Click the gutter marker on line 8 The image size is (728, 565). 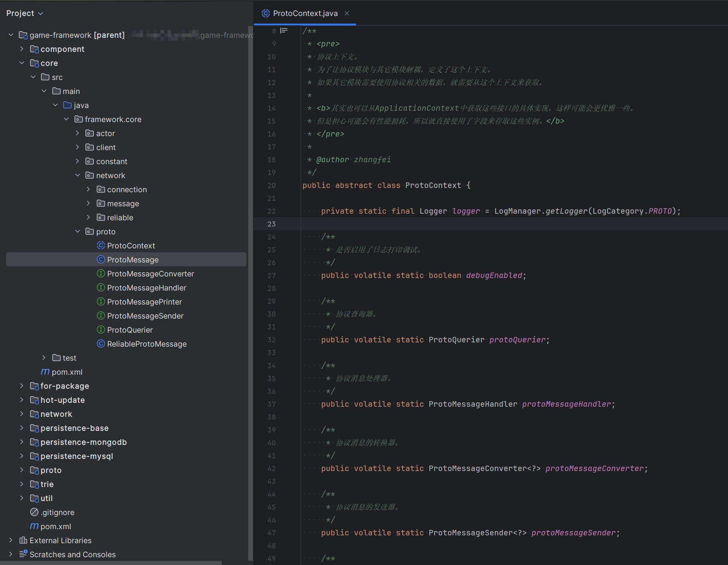pos(284,30)
